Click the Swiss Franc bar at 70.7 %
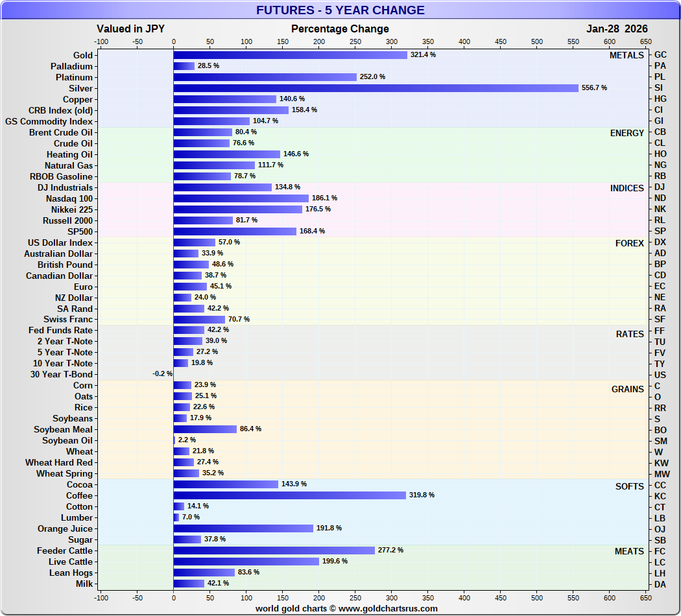The image size is (681, 616). [199, 319]
